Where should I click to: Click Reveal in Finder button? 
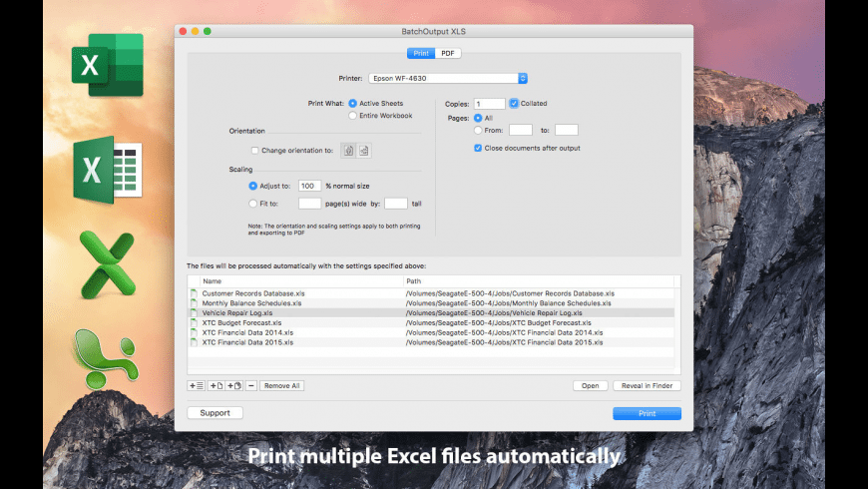647,385
